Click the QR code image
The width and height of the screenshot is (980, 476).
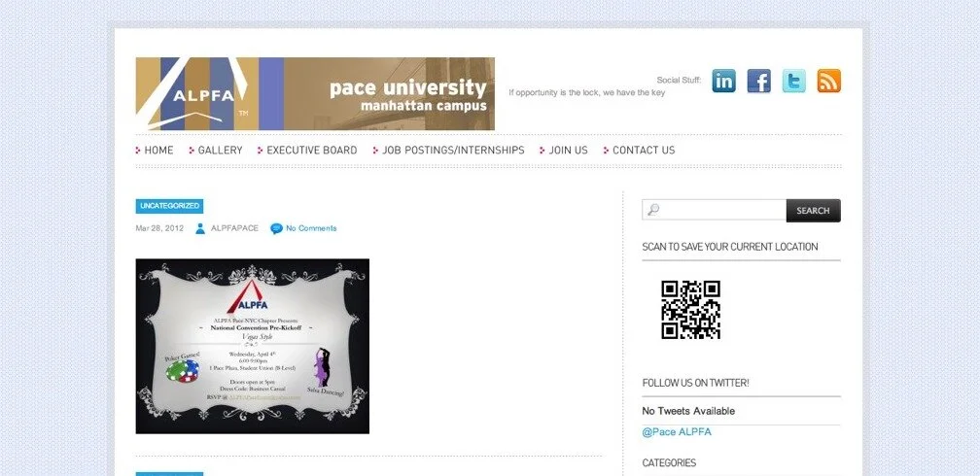click(x=690, y=310)
